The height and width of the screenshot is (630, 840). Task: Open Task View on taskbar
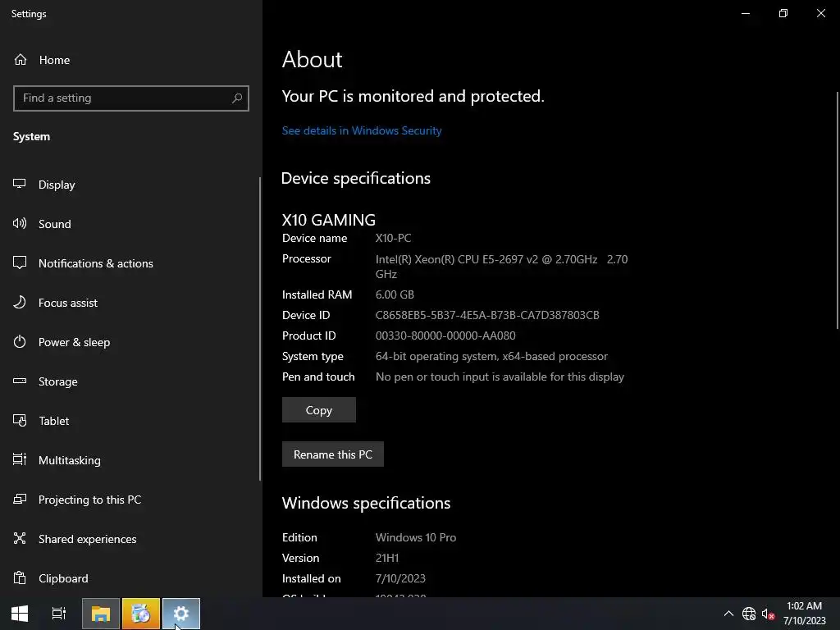[59, 614]
